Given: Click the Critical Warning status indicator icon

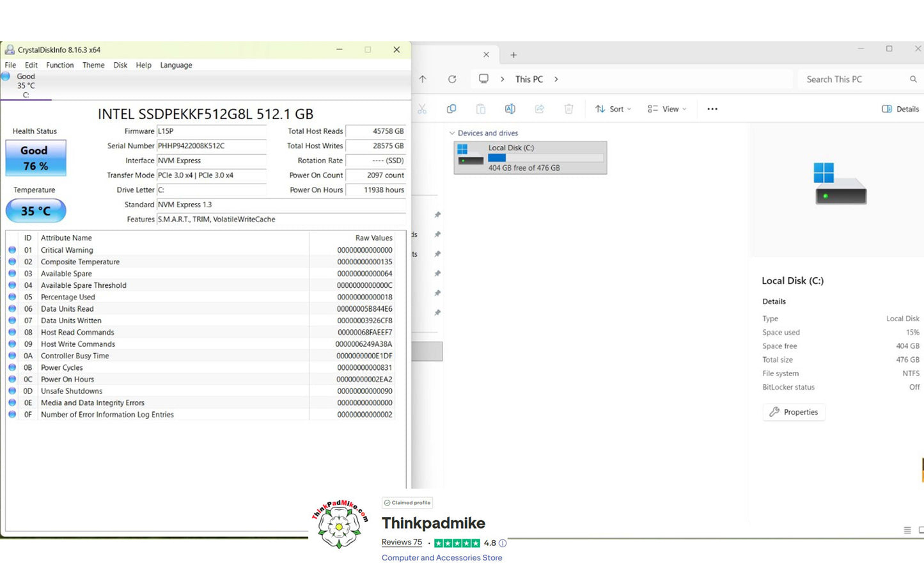Looking at the screenshot, I should click(x=12, y=250).
